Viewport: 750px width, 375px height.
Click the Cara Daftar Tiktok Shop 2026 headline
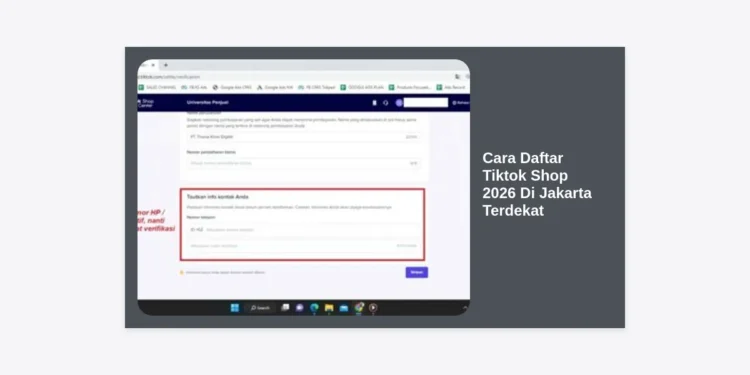click(537, 184)
